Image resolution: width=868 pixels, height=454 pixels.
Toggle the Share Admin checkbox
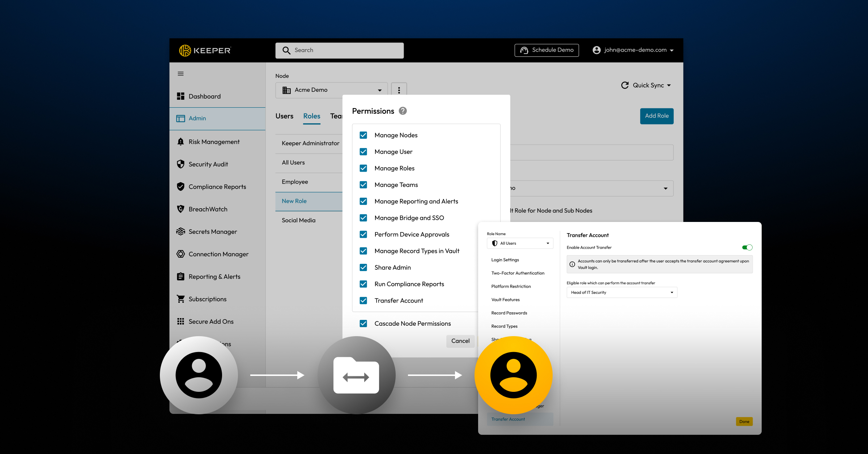363,267
